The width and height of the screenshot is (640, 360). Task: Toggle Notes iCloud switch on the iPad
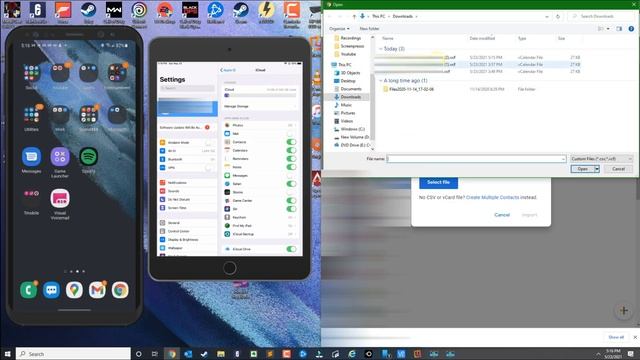click(291, 167)
